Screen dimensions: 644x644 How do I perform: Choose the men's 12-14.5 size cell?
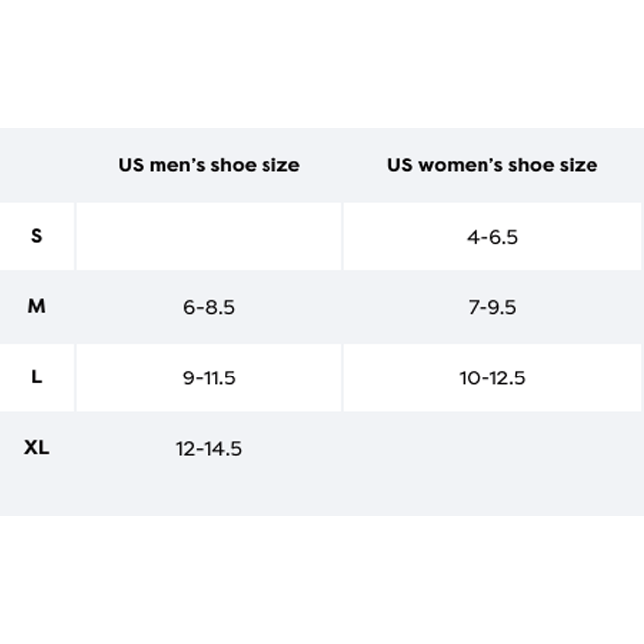[x=209, y=449]
